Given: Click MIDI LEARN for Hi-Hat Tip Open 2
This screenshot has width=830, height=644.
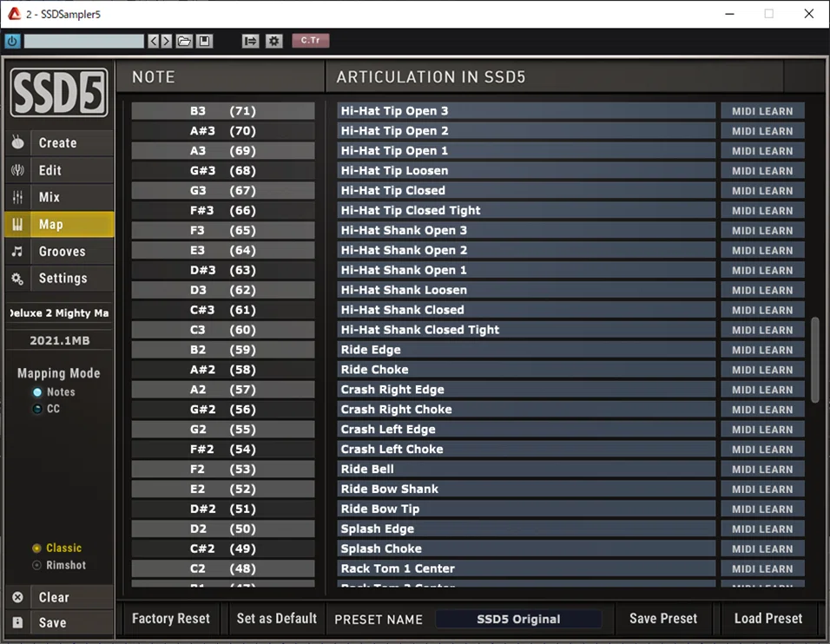Looking at the screenshot, I should tap(762, 131).
